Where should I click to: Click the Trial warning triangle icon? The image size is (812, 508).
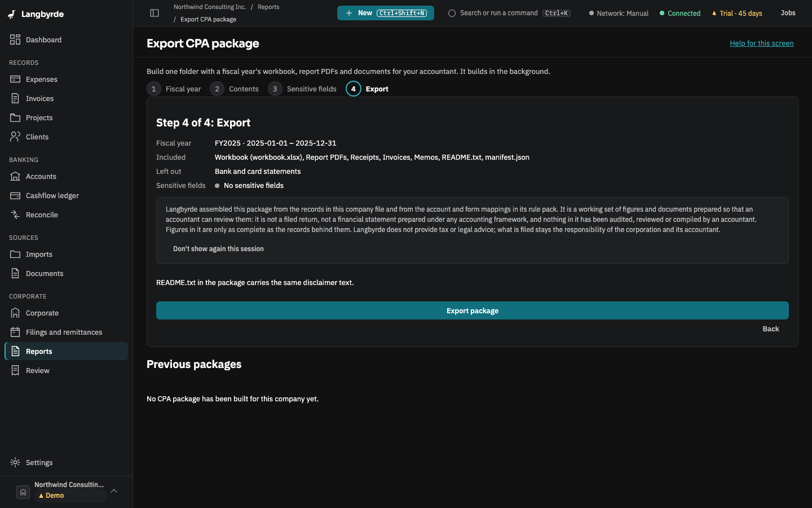click(x=714, y=13)
